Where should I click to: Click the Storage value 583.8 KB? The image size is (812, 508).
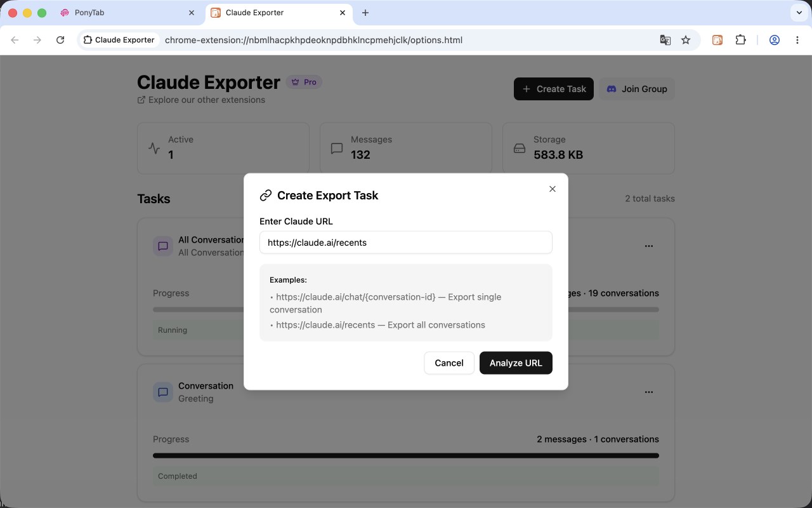coord(558,155)
